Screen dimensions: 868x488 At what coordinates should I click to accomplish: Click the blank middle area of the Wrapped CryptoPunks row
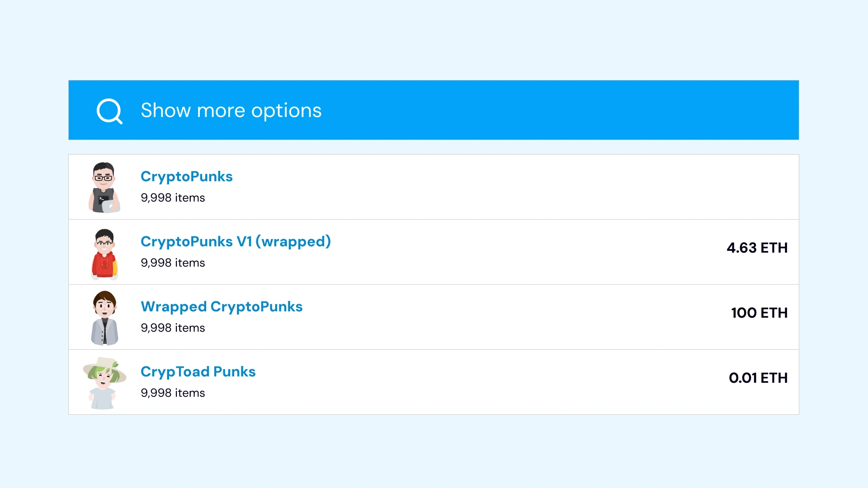[497, 317]
